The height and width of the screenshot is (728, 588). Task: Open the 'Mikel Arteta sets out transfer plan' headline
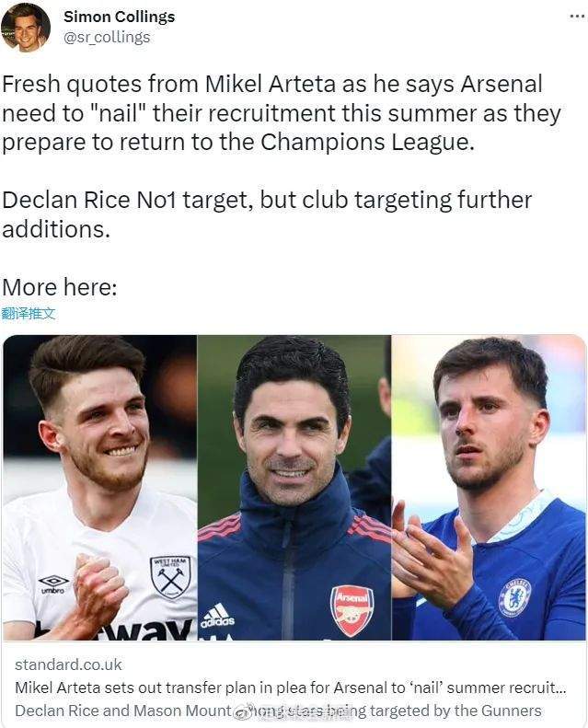tap(291, 688)
